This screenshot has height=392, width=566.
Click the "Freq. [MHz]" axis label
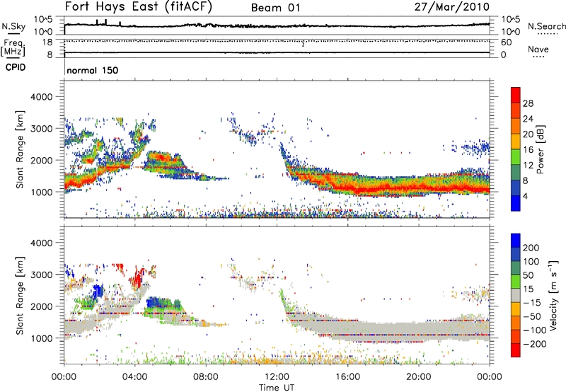13,47
